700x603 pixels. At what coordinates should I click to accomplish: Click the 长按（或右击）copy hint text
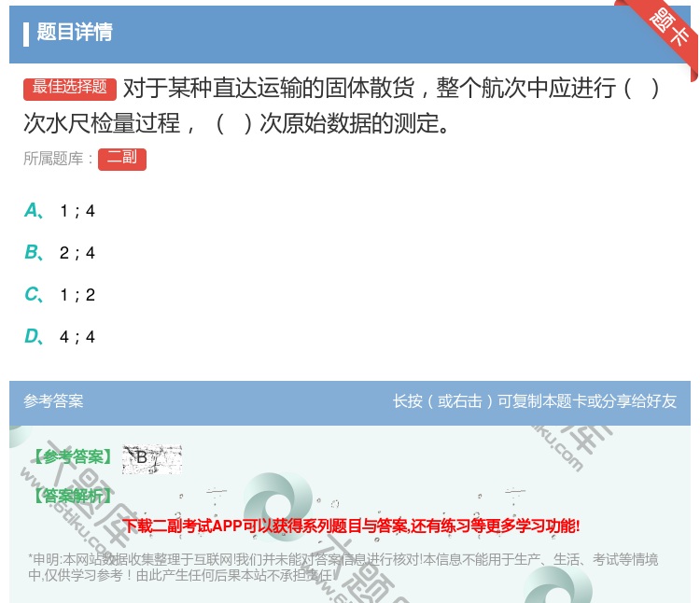[535, 400]
